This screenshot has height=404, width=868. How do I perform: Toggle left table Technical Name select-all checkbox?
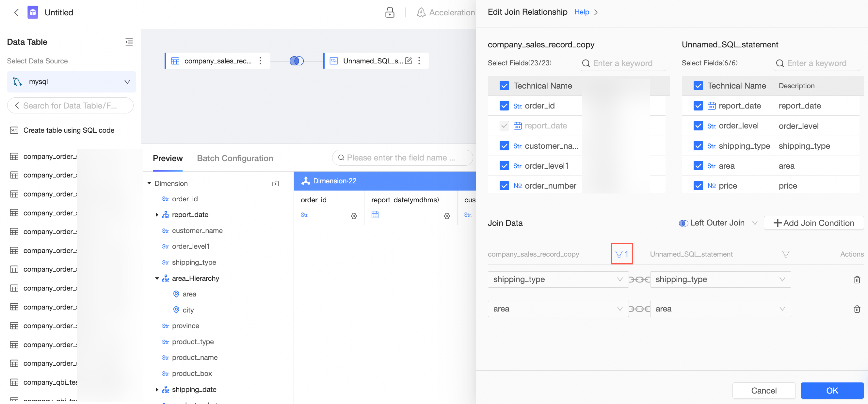(504, 86)
